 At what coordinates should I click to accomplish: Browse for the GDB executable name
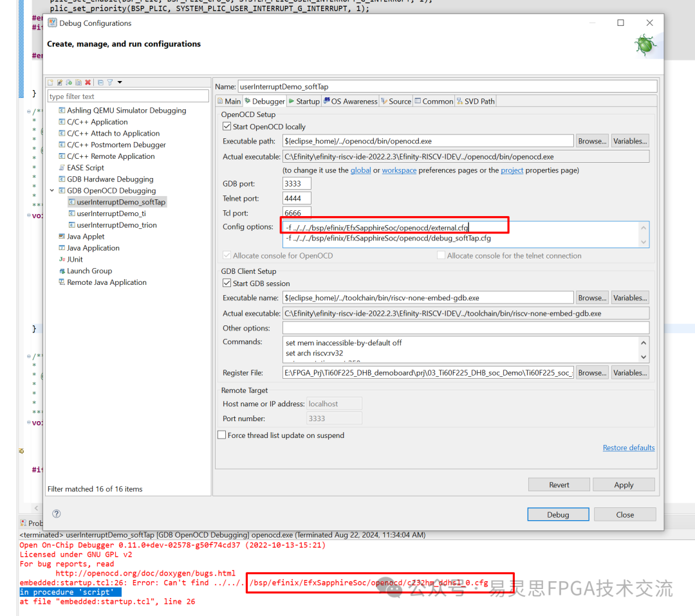pos(592,298)
